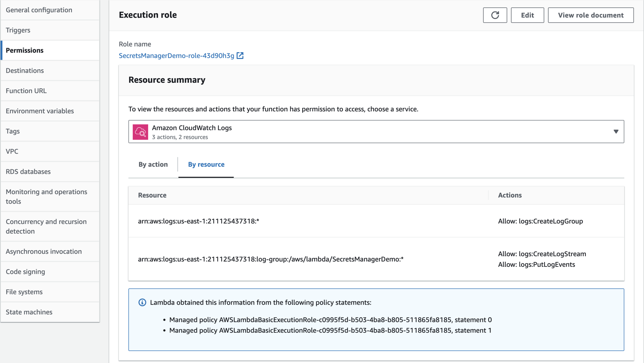644x363 pixels.
Task: Go to Environment variables section
Action: tap(40, 111)
